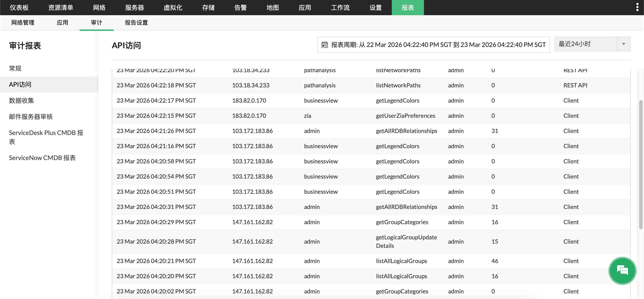644x299 pixels.
Task: Open the 告警 top menu
Action: click(240, 8)
